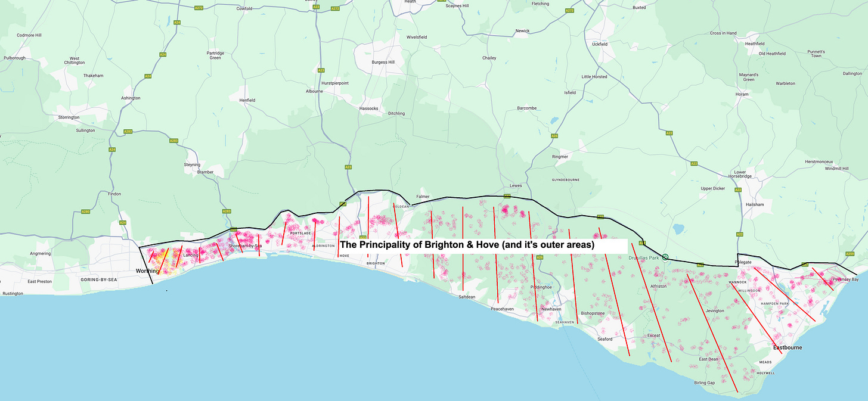
Task: Select the Horam village label
Action: pyautogui.click(x=742, y=94)
